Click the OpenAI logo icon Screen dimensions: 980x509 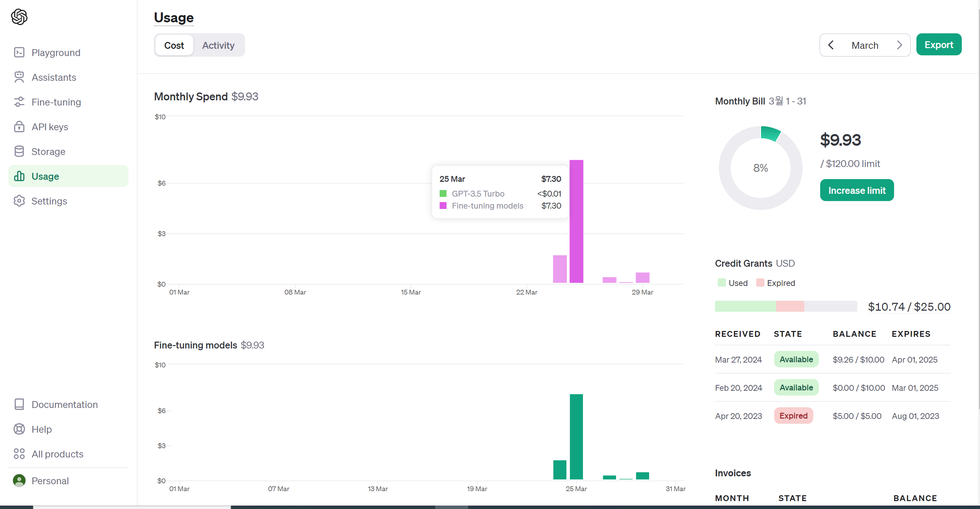pos(19,17)
